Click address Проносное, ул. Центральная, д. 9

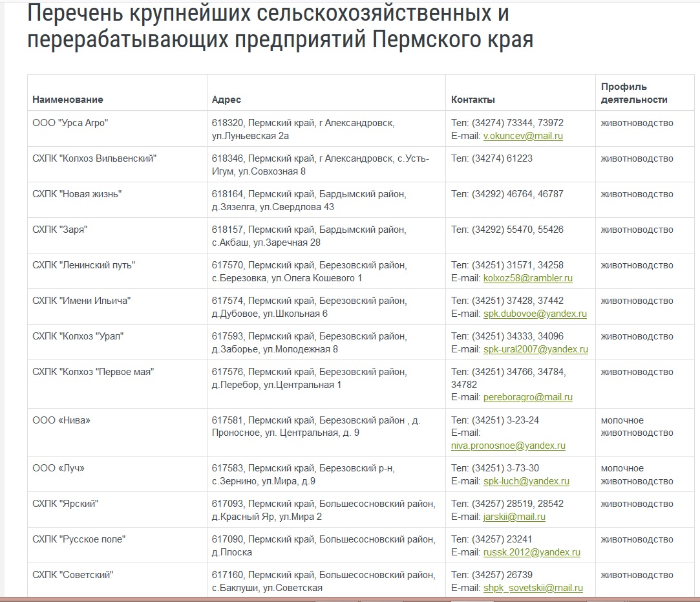point(315,427)
